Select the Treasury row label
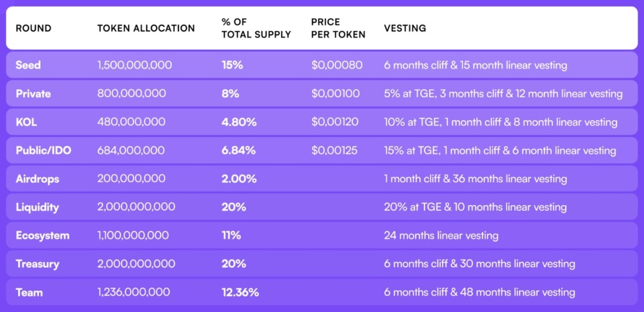The image size is (644, 312). pos(37,264)
